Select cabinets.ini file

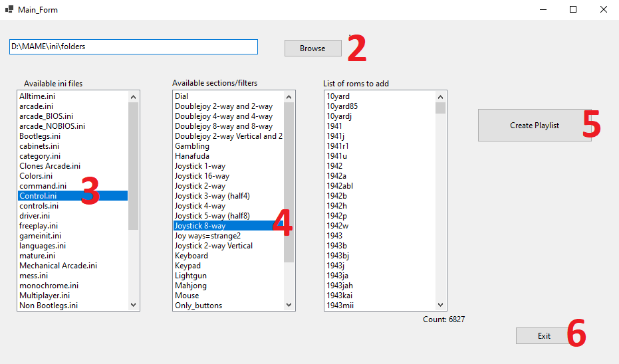(72, 146)
